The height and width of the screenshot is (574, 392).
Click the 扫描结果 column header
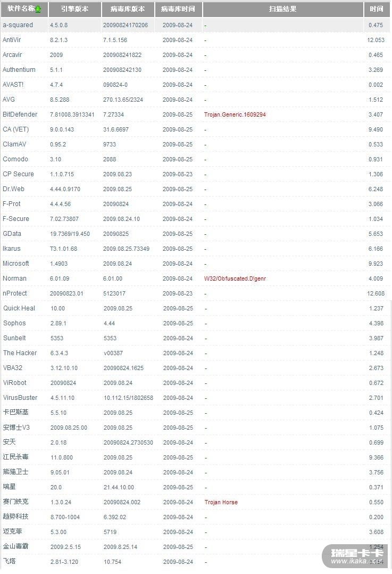coord(283,9)
